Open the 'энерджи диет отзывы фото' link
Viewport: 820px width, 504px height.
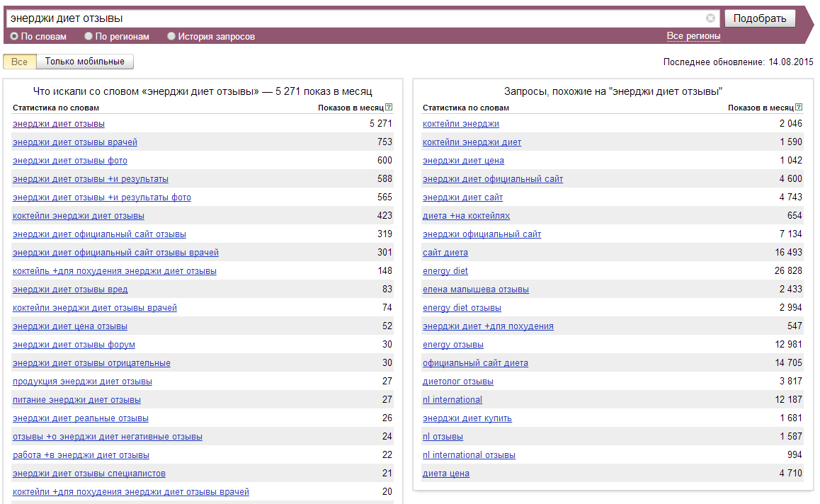pyautogui.click(x=70, y=161)
